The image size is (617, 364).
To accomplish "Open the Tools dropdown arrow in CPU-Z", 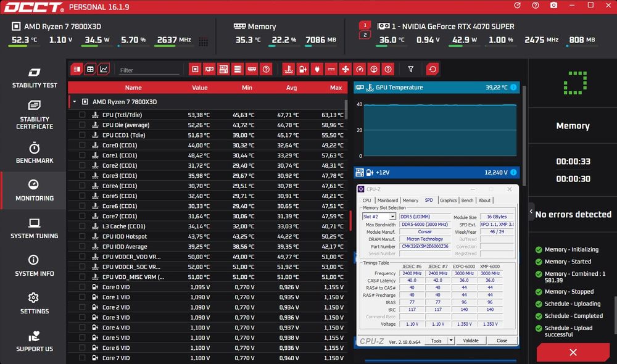I will (x=451, y=341).
